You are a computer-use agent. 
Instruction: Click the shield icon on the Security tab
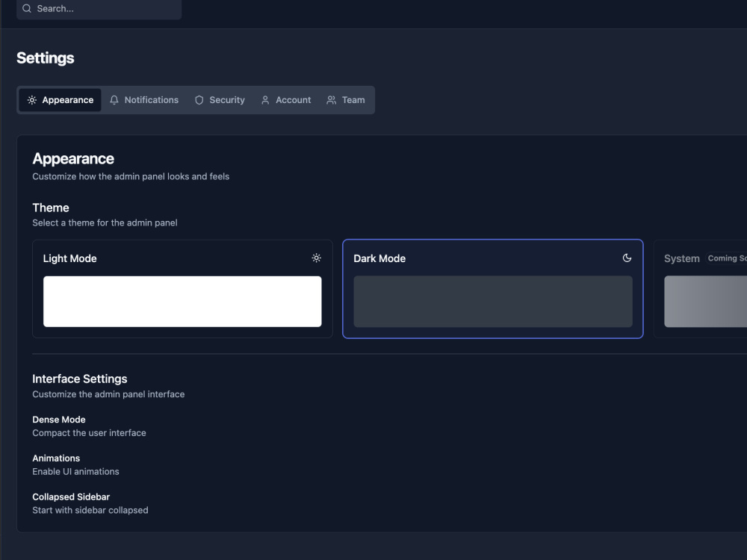pos(199,100)
